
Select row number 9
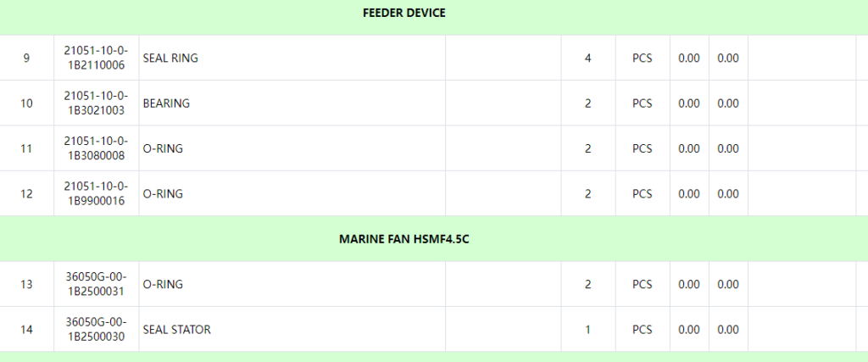26,58
